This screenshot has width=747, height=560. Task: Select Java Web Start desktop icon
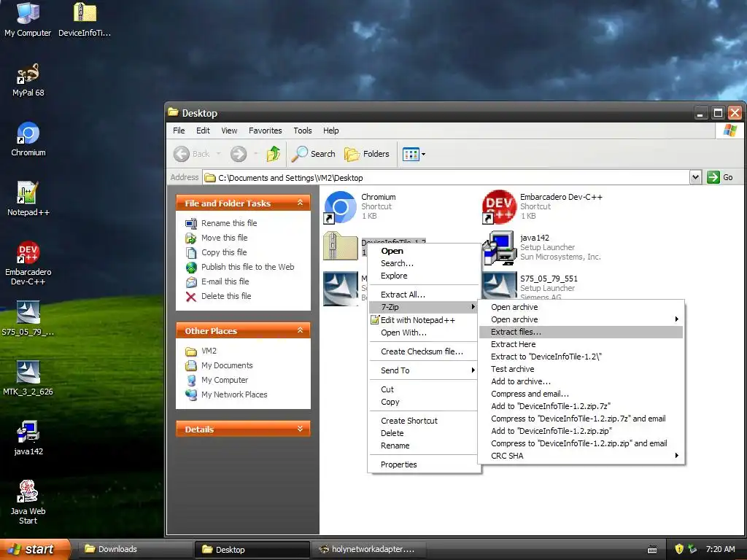tap(28, 502)
